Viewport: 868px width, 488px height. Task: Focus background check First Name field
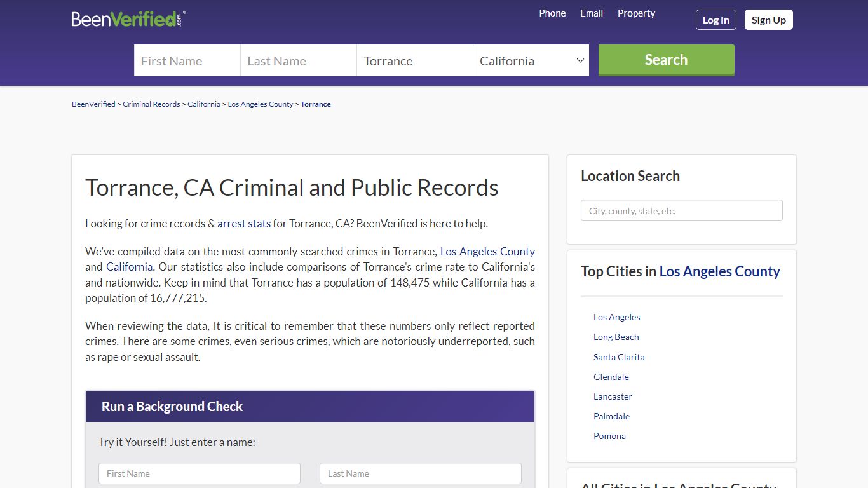pyautogui.click(x=200, y=473)
